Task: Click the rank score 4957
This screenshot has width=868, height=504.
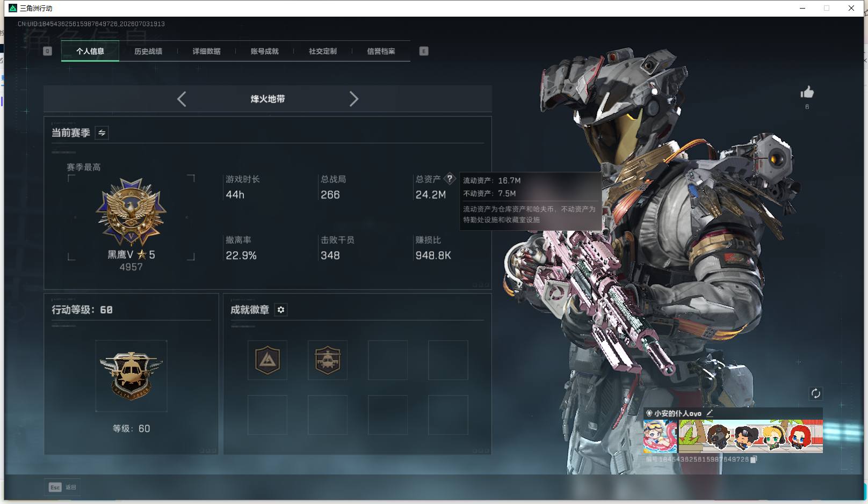Action: click(131, 267)
